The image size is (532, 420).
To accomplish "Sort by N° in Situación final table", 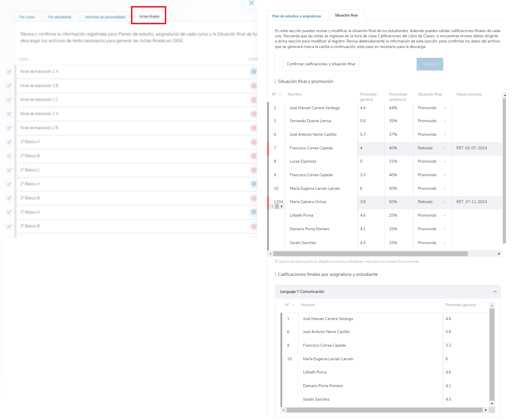I will tap(277, 94).
